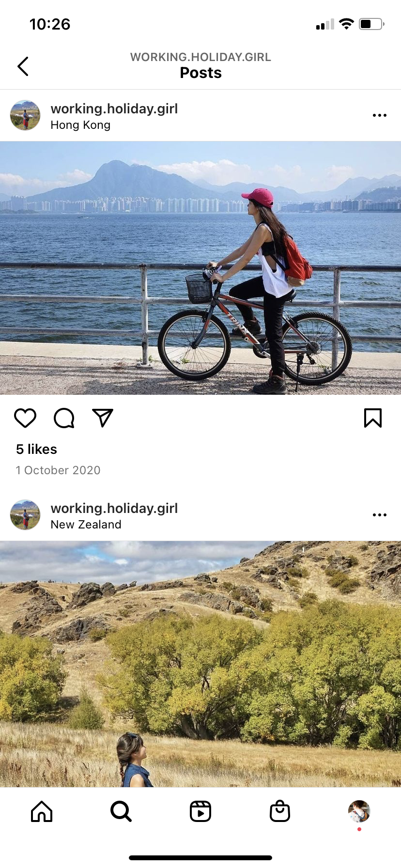
Task: Like the Hong Kong bike post
Action: click(x=25, y=418)
